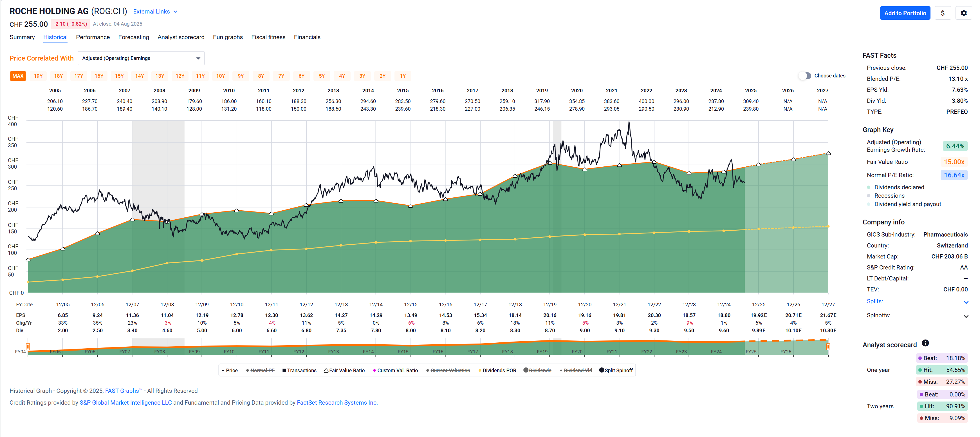Viewport: 980px width, 437px height.
Task: Click one-year Beat 18.18% score
Action: tap(941, 358)
